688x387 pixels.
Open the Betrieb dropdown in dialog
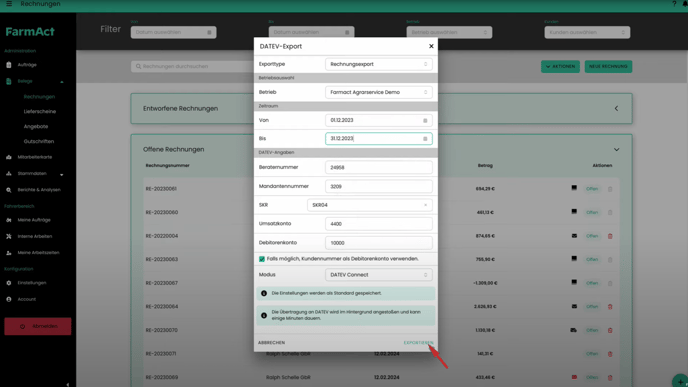379,92
